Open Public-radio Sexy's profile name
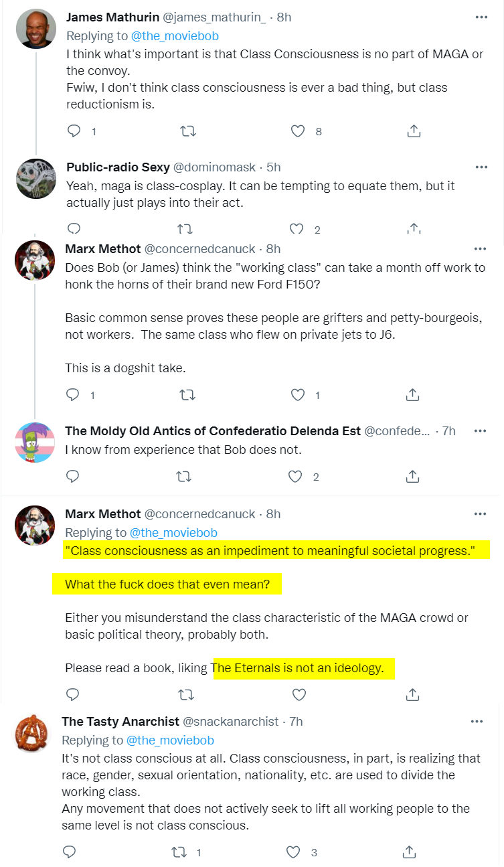The image size is (504, 867). (x=118, y=167)
